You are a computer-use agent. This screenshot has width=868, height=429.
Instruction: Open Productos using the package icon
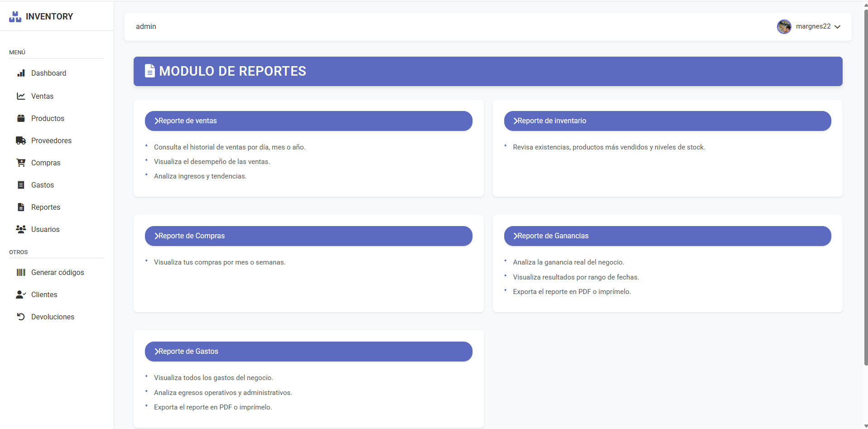21,118
